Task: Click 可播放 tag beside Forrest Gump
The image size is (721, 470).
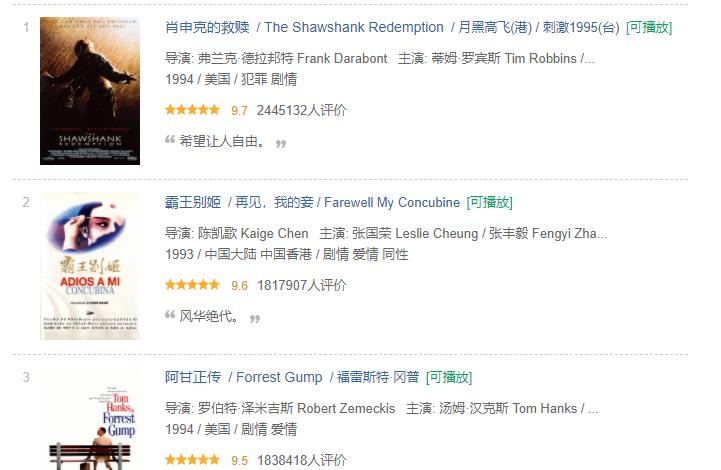Action: pos(449,377)
